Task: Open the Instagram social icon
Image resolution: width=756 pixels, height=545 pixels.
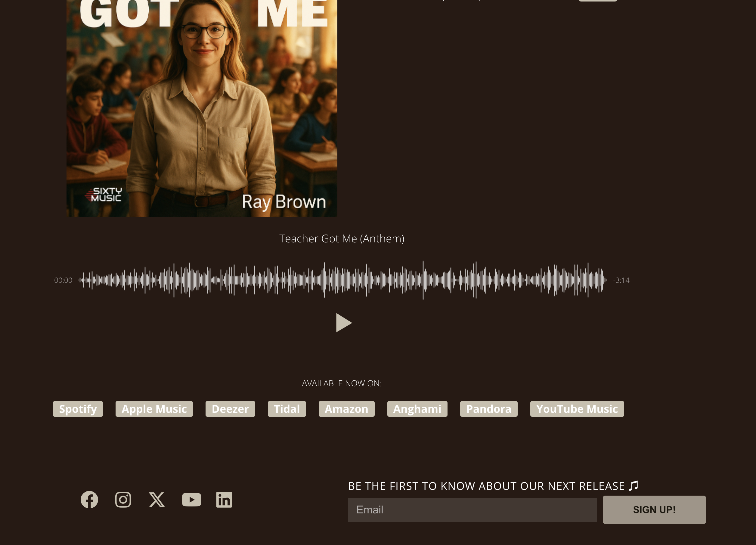Action: tap(123, 500)
